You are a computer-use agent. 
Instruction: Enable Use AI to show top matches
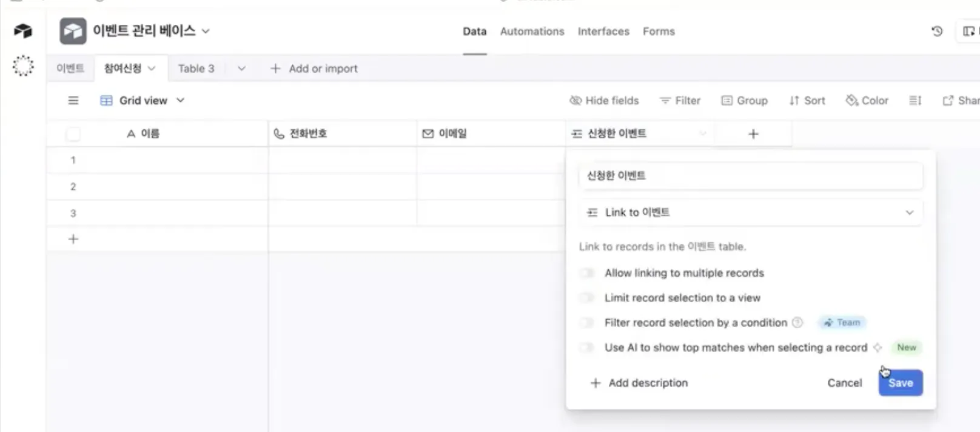[587, 348]
